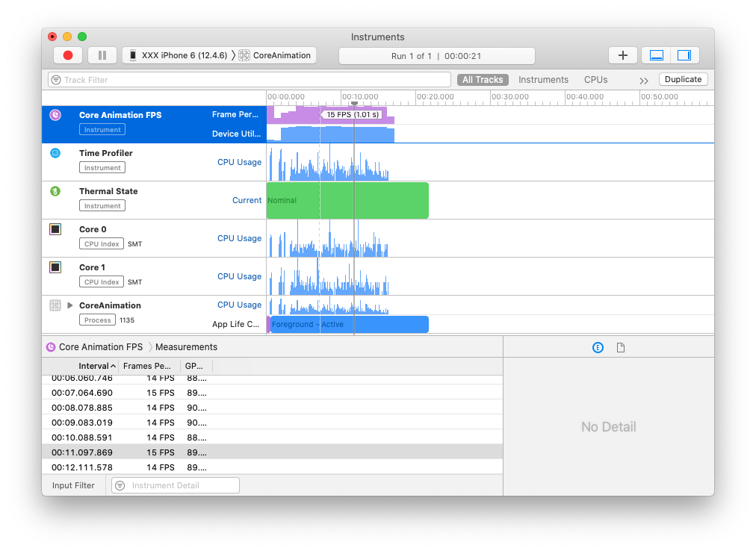Open Instrument Detail filter options icon
This screenshot has width=756, height=551.
click(120, 485)
